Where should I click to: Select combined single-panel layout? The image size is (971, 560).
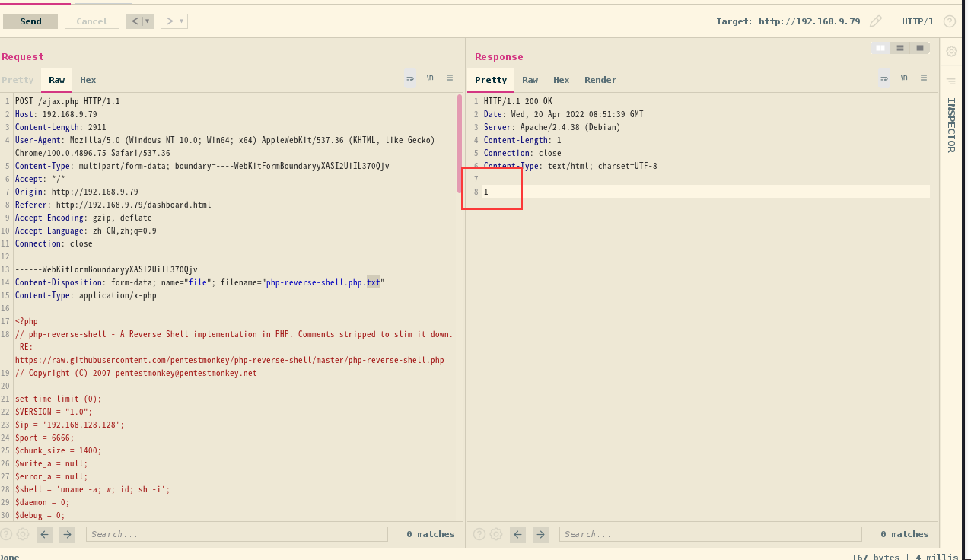[x=920, y=48]
